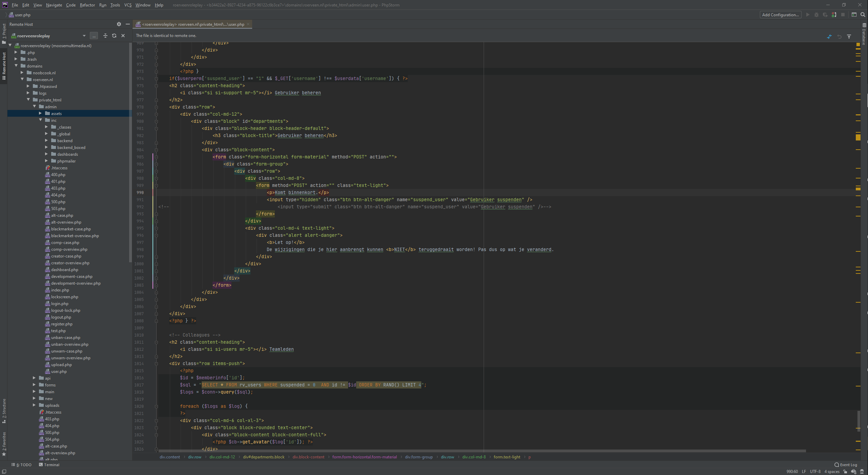Viewport: 868px width, 475px height.
Task: Click upload file to remote arrow icon
Action: pos(849,37)
